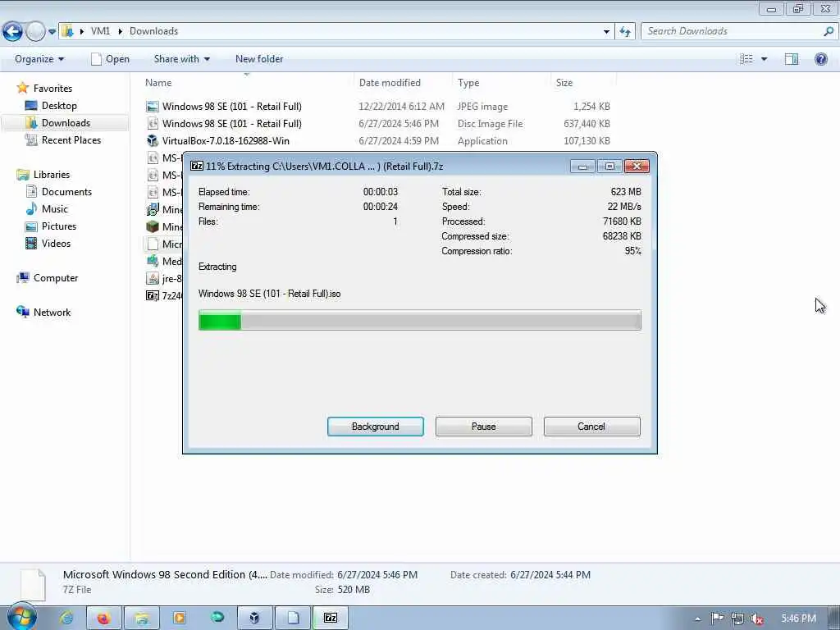The width and height of the screenshot is (840, 630).
Task: Click the Background button in extraction dialog
Action: pos(375,427)
